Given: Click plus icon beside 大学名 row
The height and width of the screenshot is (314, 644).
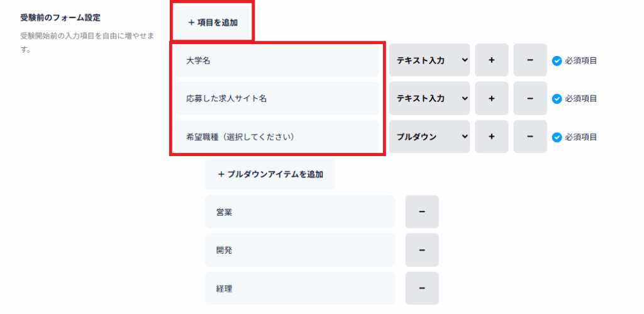Looking at the screenshot, I should click(492, 60).
